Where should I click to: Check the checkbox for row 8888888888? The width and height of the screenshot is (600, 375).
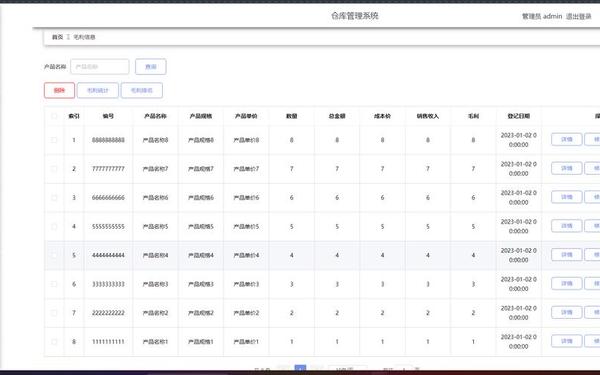pyautogui.click(x=54, y=140)
